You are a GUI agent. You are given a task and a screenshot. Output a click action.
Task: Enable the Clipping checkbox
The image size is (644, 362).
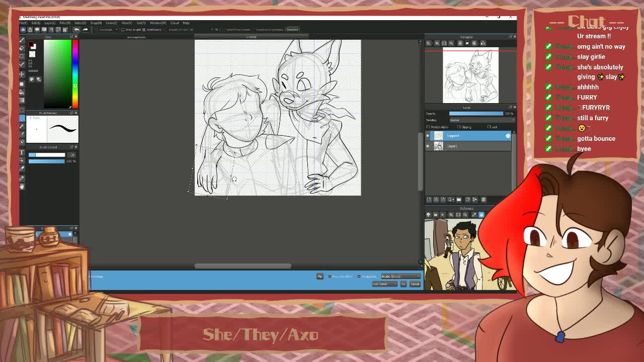[459, 127]
